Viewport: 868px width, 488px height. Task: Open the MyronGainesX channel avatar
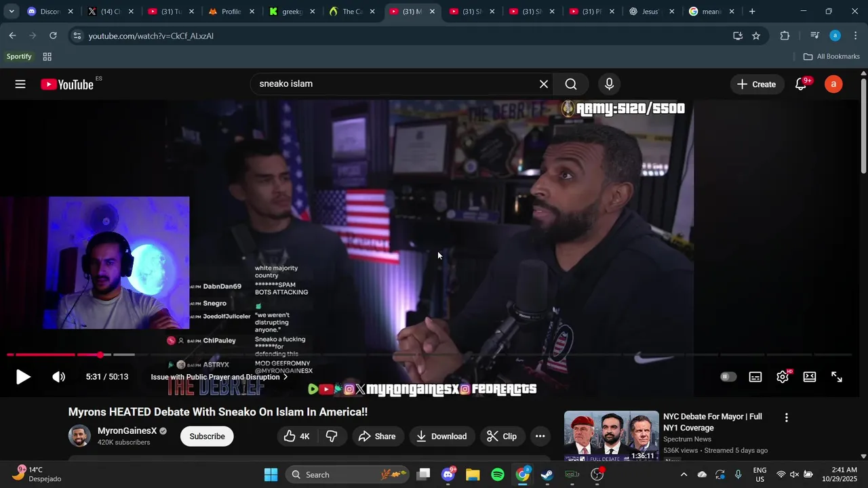(x=79, y=436)
